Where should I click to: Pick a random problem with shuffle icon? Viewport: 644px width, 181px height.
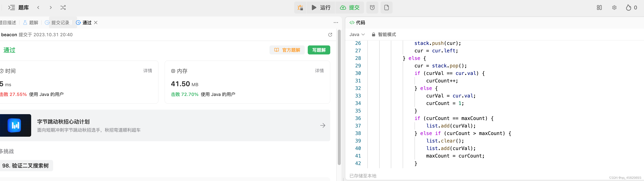63,8
